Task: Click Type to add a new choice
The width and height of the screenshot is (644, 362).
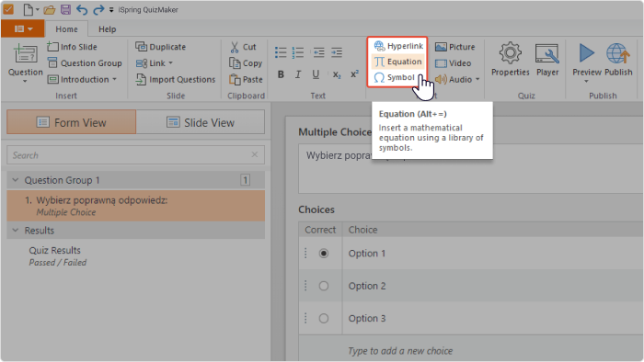Action: coord(400,351)
